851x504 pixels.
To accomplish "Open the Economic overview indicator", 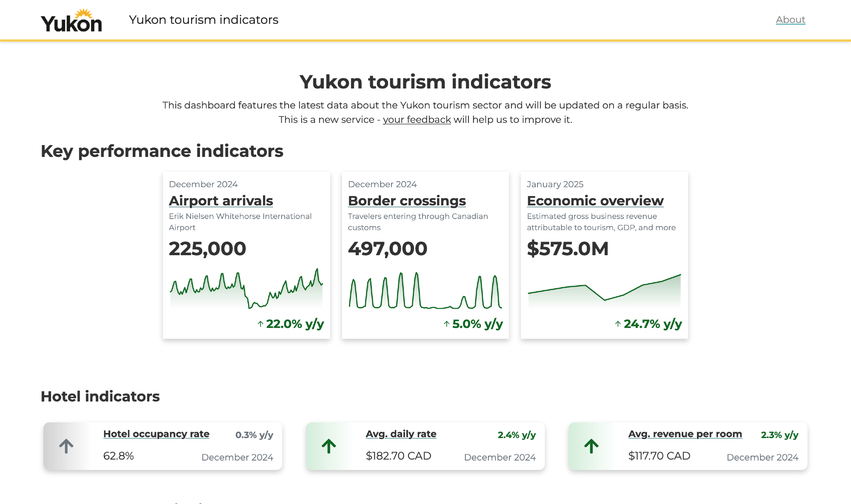I will [x=595, y=201].
